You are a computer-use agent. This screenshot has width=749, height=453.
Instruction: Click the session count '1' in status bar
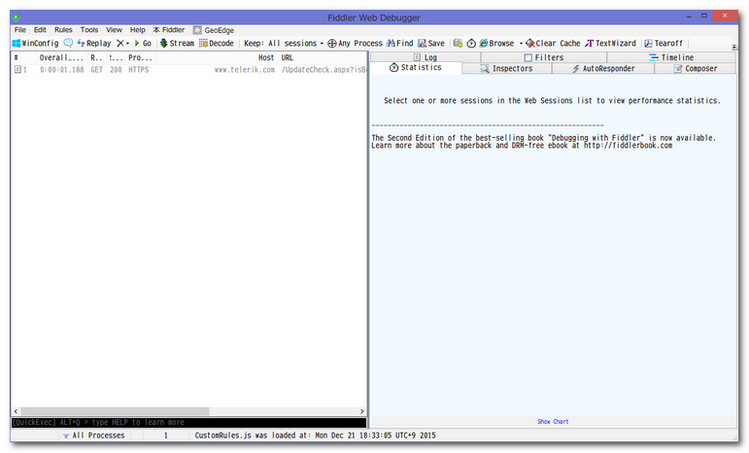(166, 435)
